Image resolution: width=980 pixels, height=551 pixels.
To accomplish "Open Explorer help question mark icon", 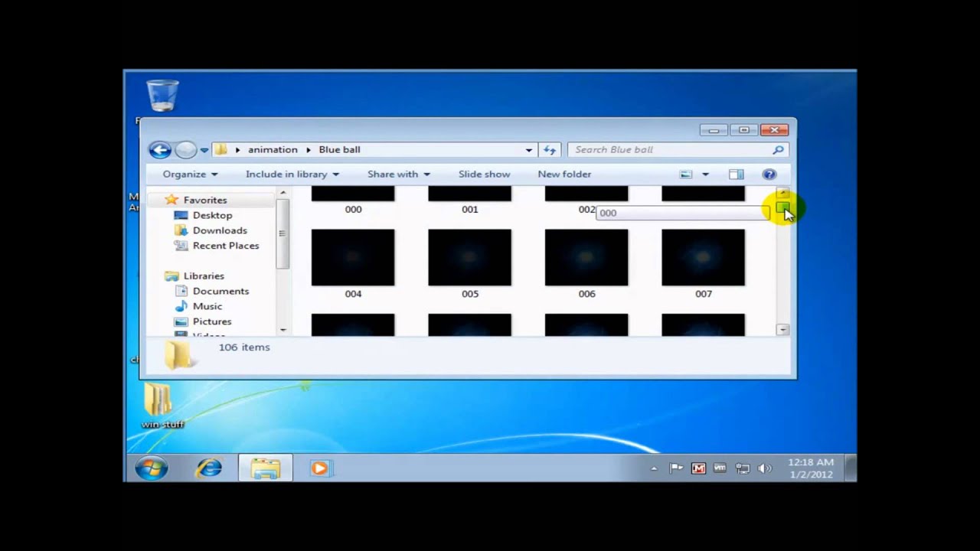I will coord(769,174).
